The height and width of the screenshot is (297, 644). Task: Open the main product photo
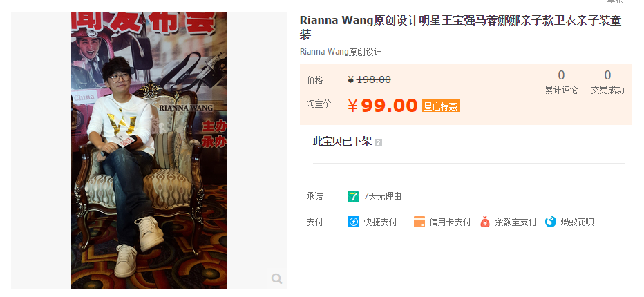(x=149, y=151)
